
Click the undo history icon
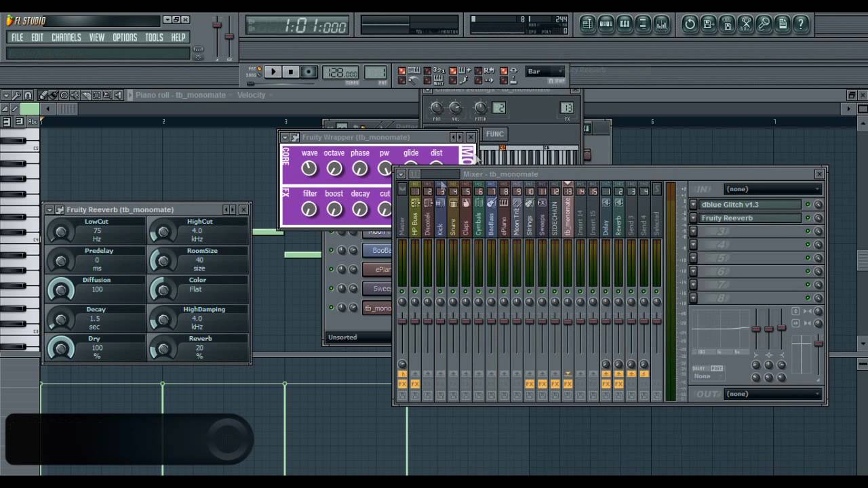point(690,24)
